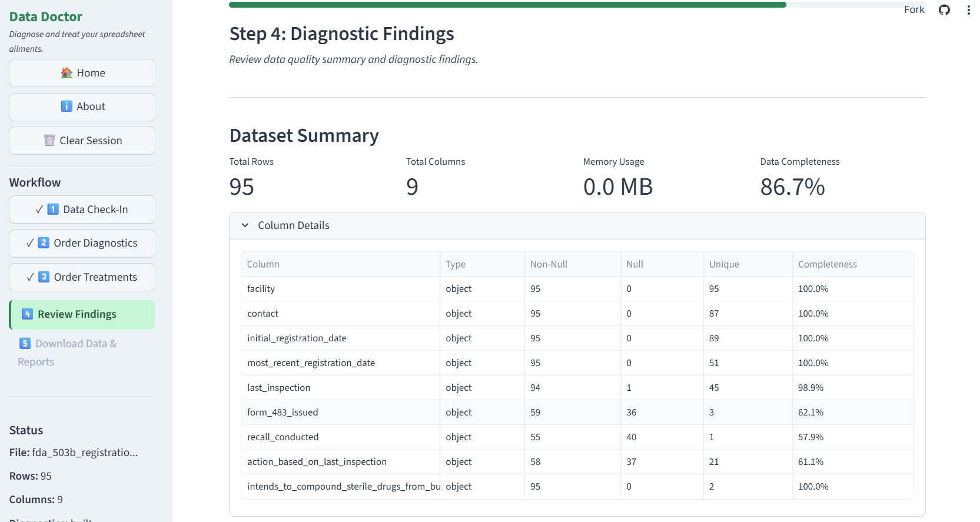Go to the Home page
The height and width of the screenshot is (522, 980).
(x=82, y=73)
